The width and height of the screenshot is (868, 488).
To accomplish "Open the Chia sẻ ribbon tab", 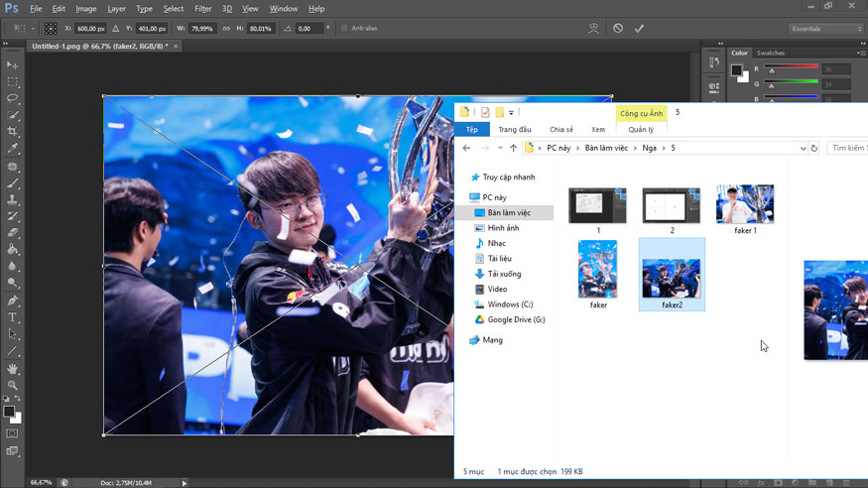I will (x=561, y=129).
